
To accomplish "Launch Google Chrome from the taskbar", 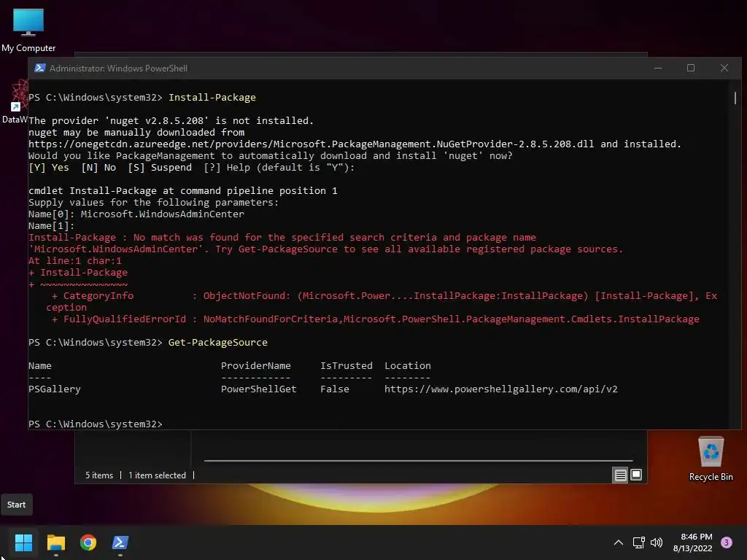I will (88, 542).
